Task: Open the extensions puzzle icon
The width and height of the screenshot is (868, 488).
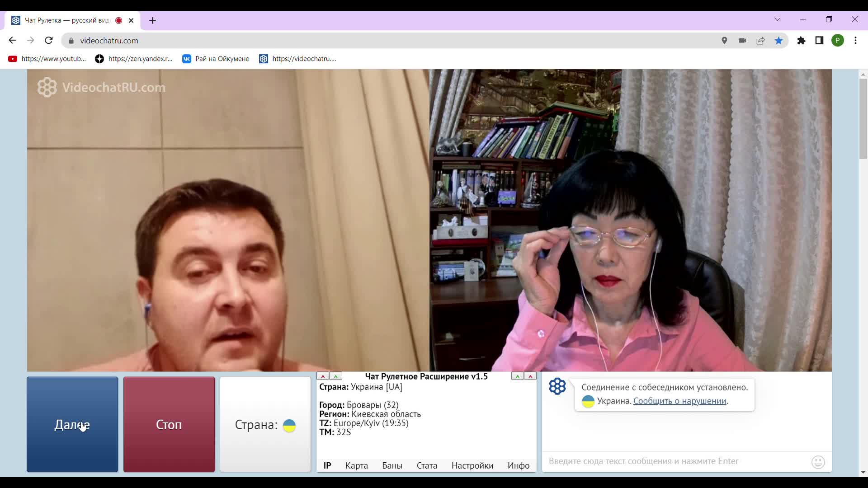Action: [801, 41]
